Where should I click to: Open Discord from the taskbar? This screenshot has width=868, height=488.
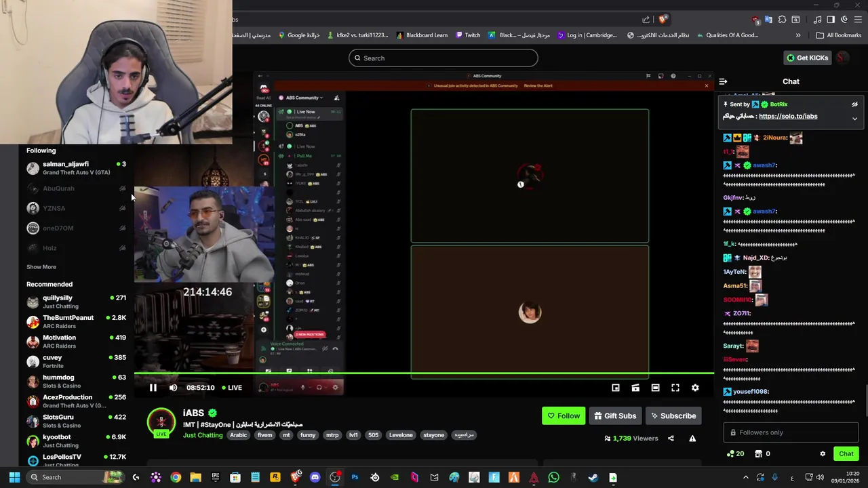[x=315, y=477]
